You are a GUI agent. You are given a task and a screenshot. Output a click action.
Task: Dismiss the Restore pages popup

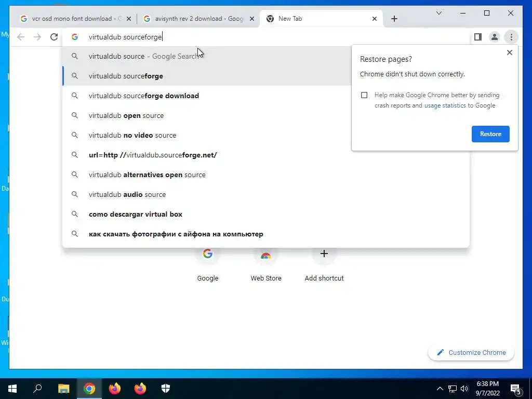[509, 52]
